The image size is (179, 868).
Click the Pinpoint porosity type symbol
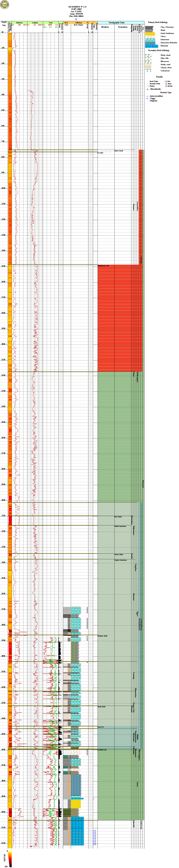tap(147, 101)
